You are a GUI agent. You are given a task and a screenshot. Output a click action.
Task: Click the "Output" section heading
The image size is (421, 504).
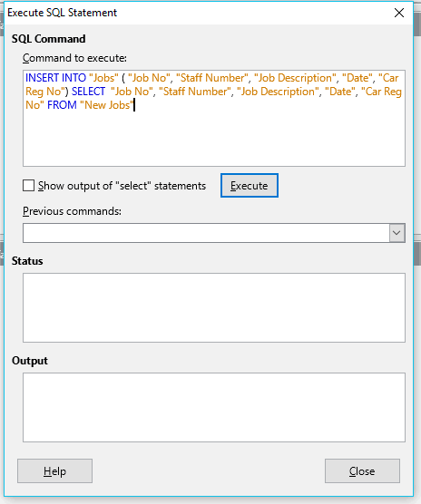pyautogui.click(x=30, y=361)
